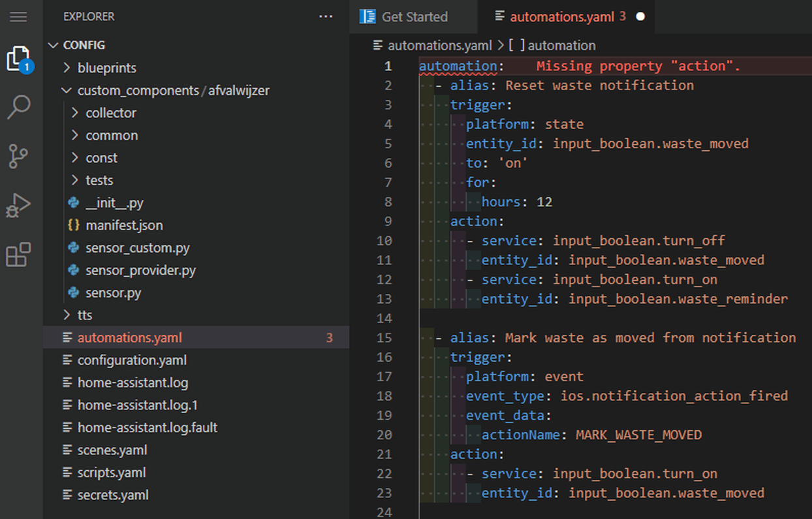Click the file icon beside secrets.yaml
This screenshot has width=812, height=519.
[67, 495]
